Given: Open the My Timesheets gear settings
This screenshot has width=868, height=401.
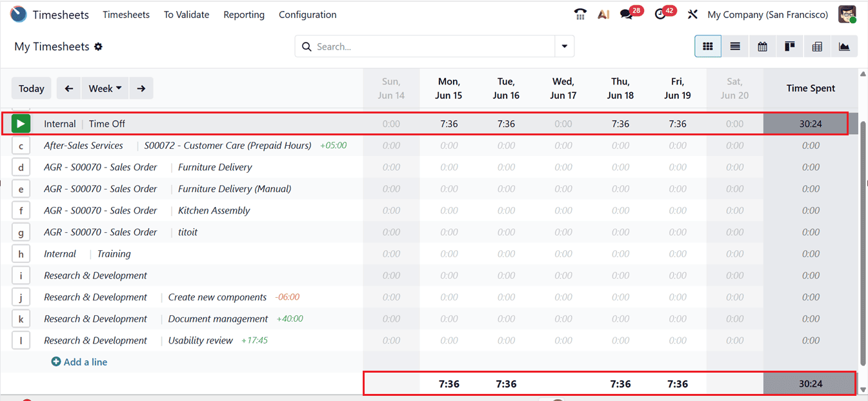Looking at the screenshot, I should [98, 46].
